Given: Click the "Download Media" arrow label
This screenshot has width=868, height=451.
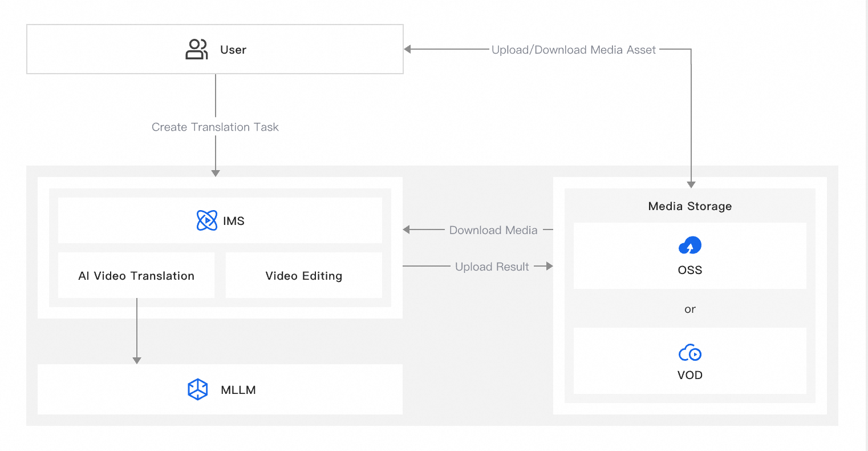Looking at the screenshot, I should [493, 230].
